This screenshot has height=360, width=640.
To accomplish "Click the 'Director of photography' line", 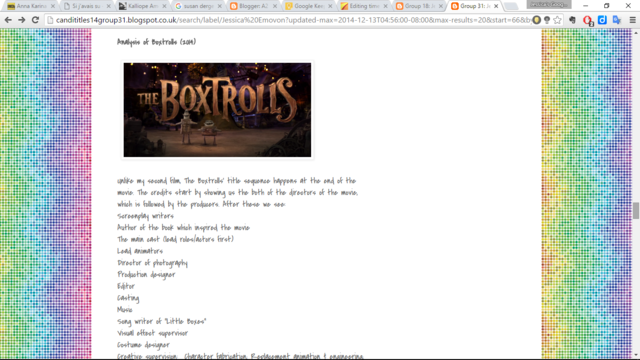I will [152, 263].
